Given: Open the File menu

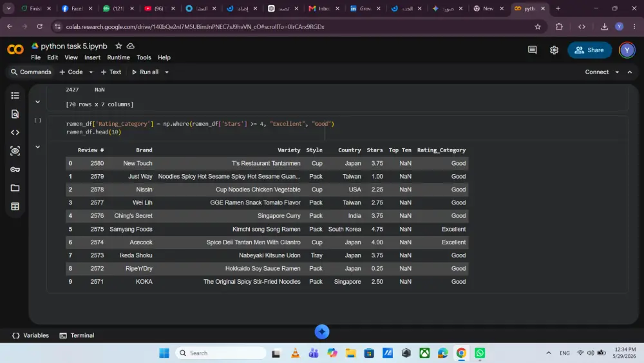Looking at the screenshot, I should [x=35, y=57].
